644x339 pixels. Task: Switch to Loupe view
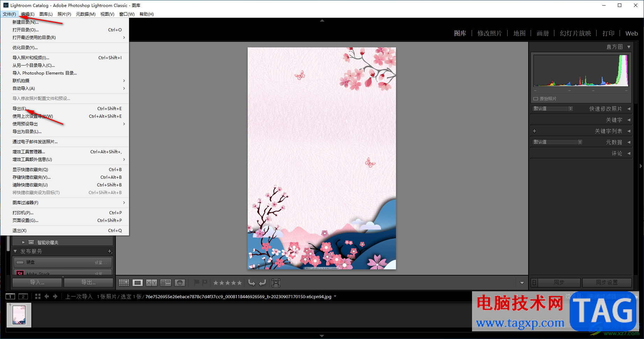(x=137, y=283)
